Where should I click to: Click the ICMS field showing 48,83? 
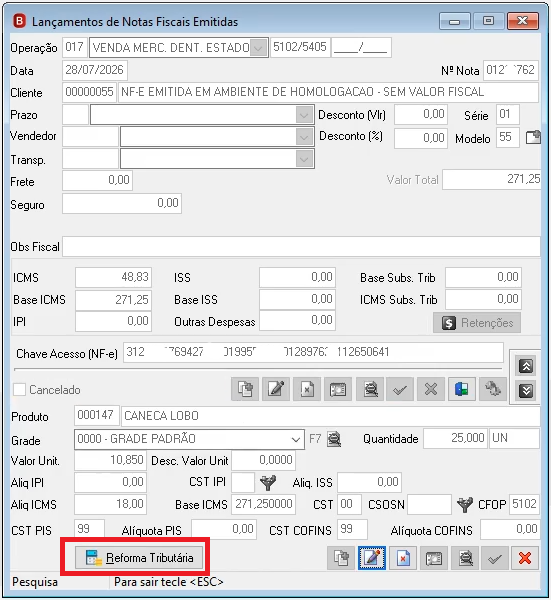[114, 277]
